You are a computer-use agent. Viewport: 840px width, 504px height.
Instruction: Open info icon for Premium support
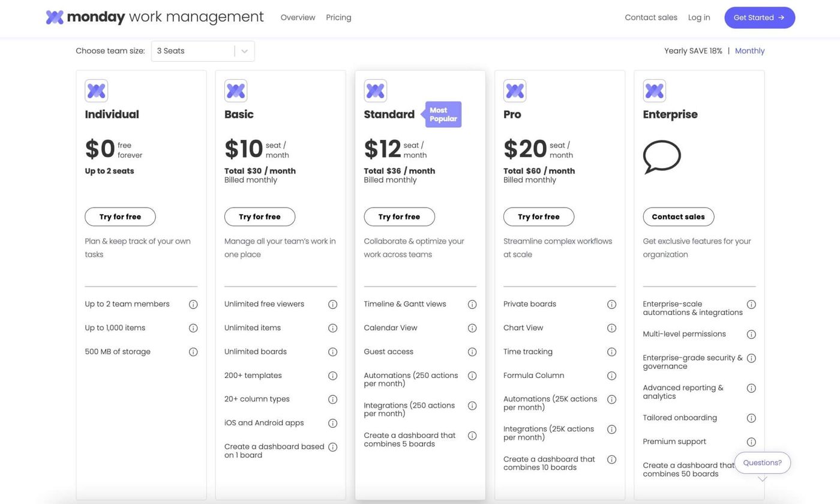(x=751, y=442)
